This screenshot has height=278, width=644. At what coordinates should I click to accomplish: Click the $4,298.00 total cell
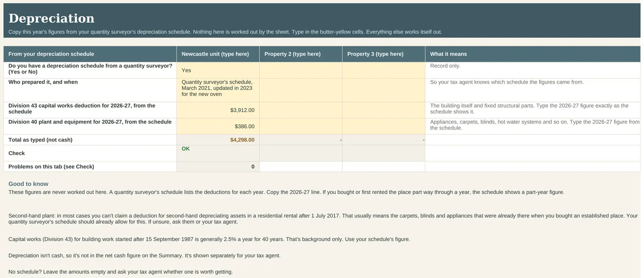[218, 140]
